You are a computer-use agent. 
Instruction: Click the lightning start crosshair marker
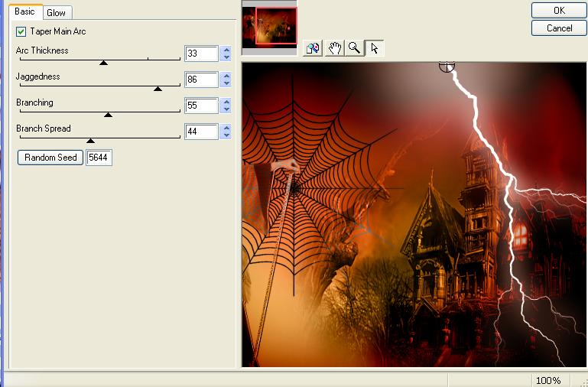(447, 67)
